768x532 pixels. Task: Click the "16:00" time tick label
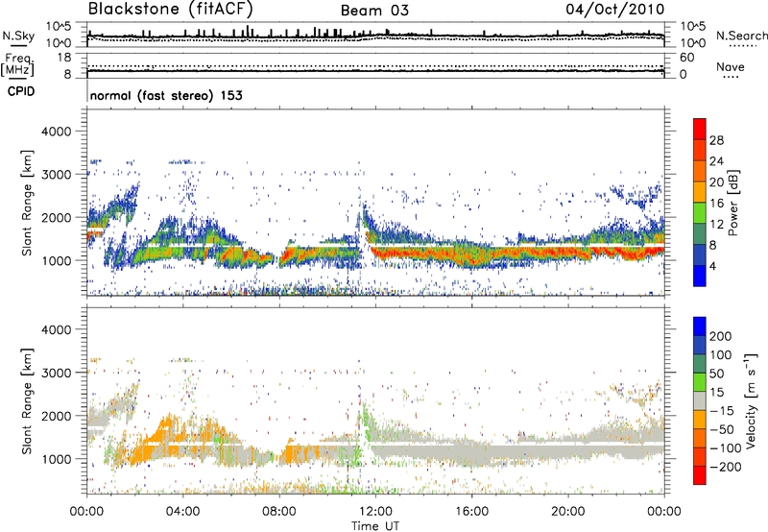coord(471,512)
